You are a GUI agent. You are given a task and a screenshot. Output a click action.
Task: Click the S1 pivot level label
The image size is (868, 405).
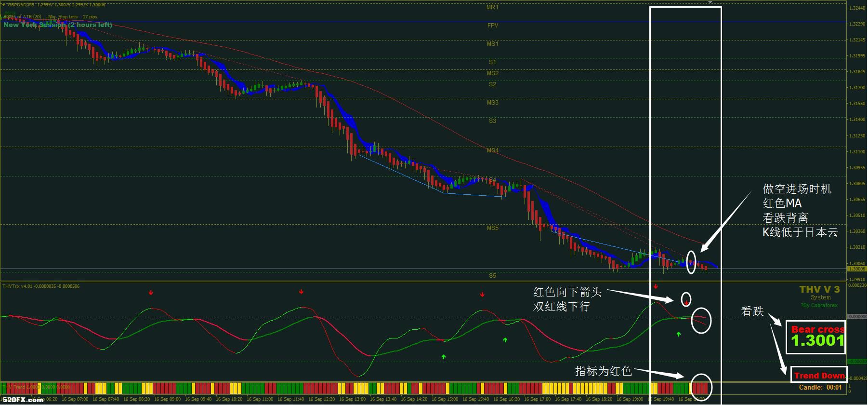click(492, 62)
